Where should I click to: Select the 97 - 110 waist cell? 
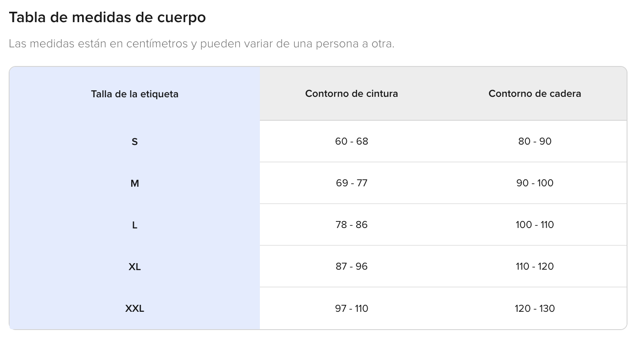pyautogui.click(x=352, y=308)
